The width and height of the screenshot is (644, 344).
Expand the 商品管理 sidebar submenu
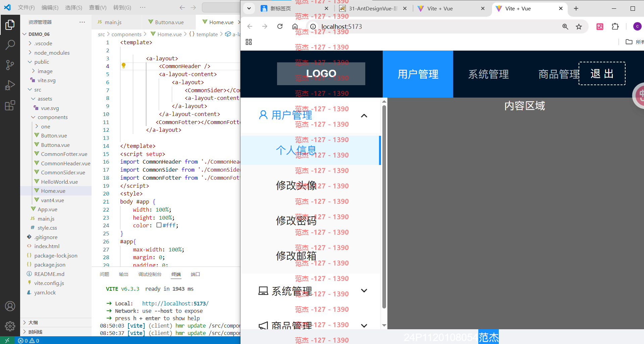click(x=364, y=325)
